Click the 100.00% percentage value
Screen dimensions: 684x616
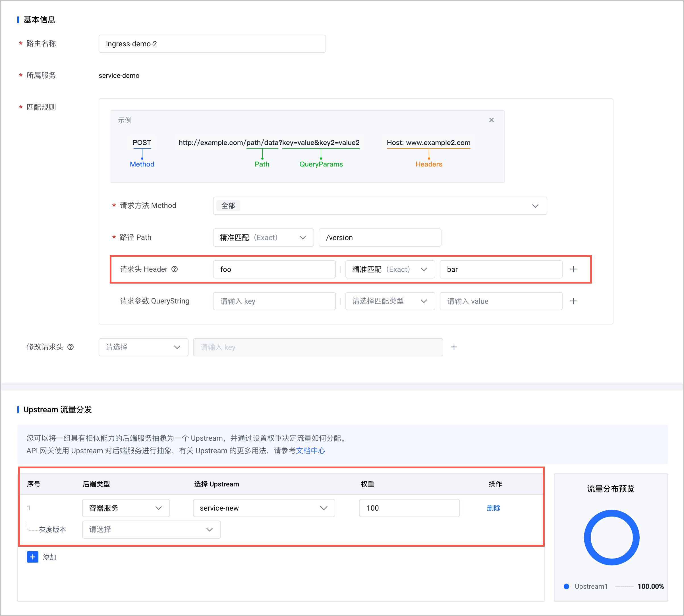[x=650, y=586]
